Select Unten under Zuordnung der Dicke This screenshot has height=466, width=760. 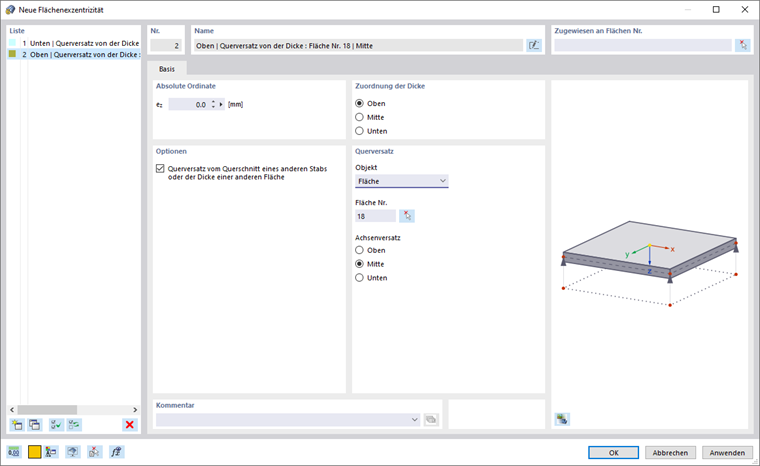pos(359,131)
